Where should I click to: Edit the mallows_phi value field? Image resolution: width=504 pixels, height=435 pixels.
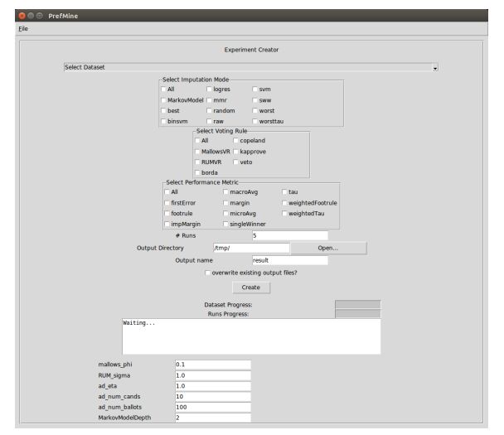click(212, 364)
